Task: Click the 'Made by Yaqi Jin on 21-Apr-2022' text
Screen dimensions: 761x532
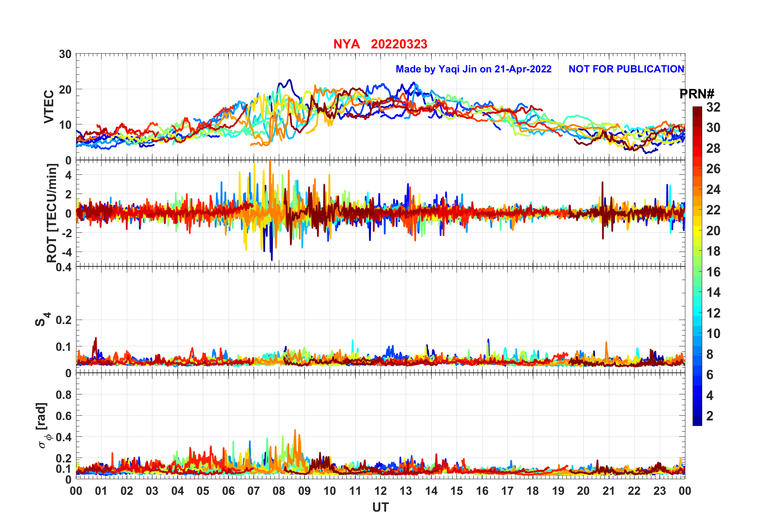Action: (473, 69)
